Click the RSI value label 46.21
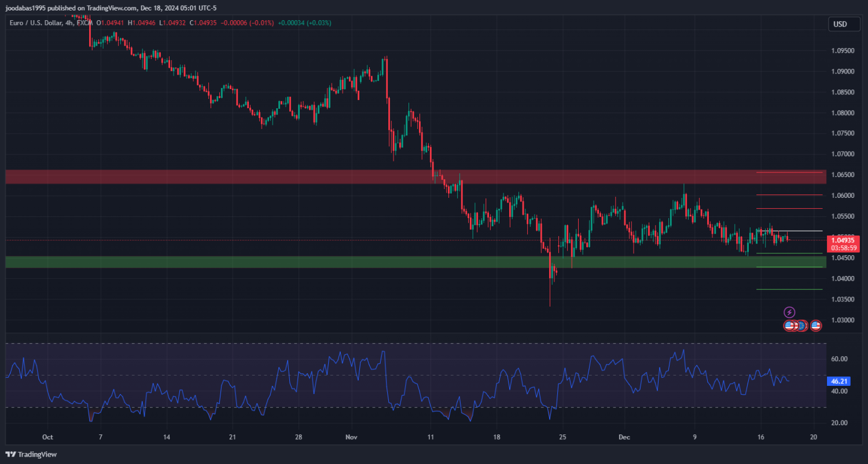 [x=839, y=382]
